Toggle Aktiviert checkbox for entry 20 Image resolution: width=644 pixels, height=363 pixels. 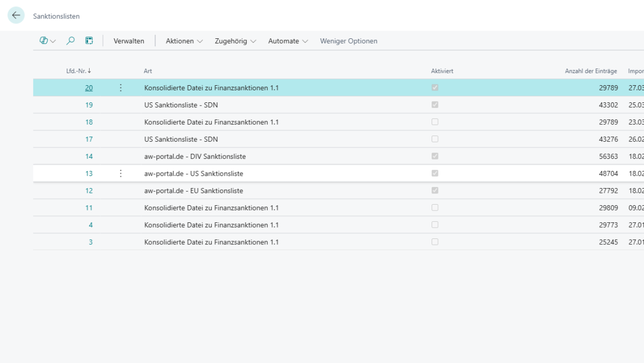tap(435, 87)
